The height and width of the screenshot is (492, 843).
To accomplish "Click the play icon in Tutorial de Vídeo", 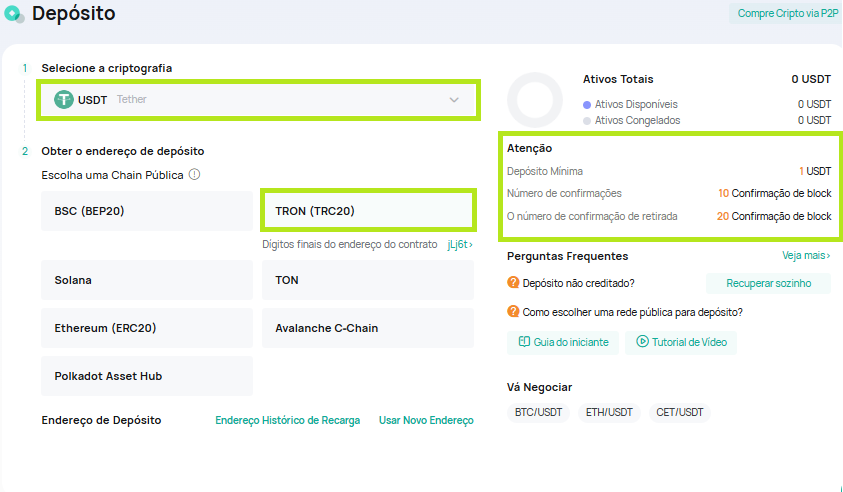I will 642,341.
